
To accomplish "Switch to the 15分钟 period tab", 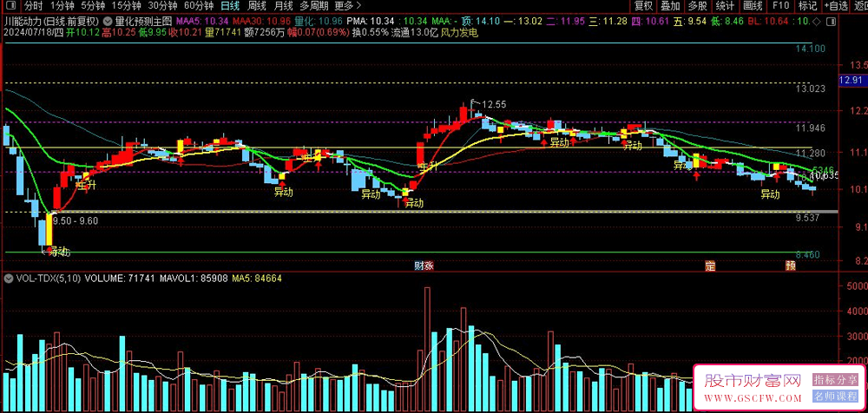I will (x=126, y=6).
